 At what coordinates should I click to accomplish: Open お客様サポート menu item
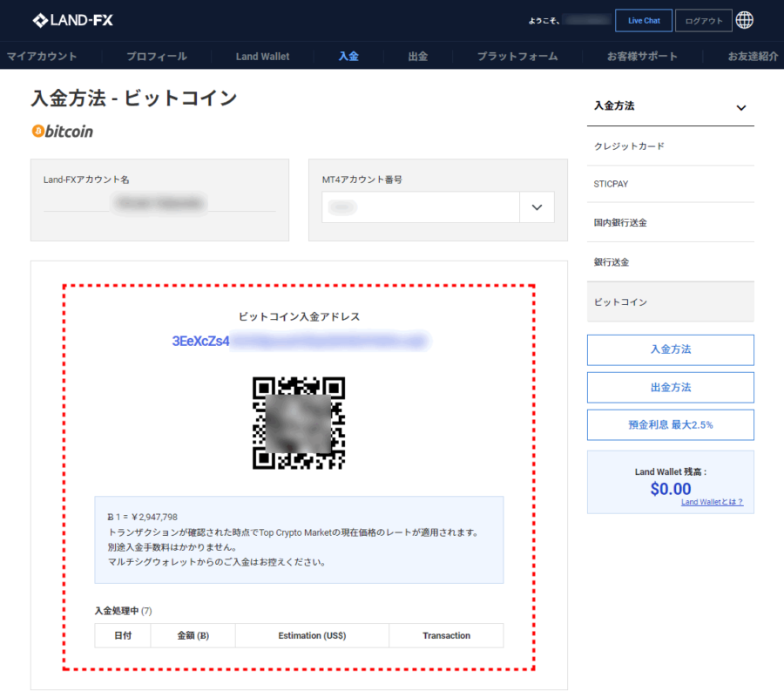tap(642, 56)
